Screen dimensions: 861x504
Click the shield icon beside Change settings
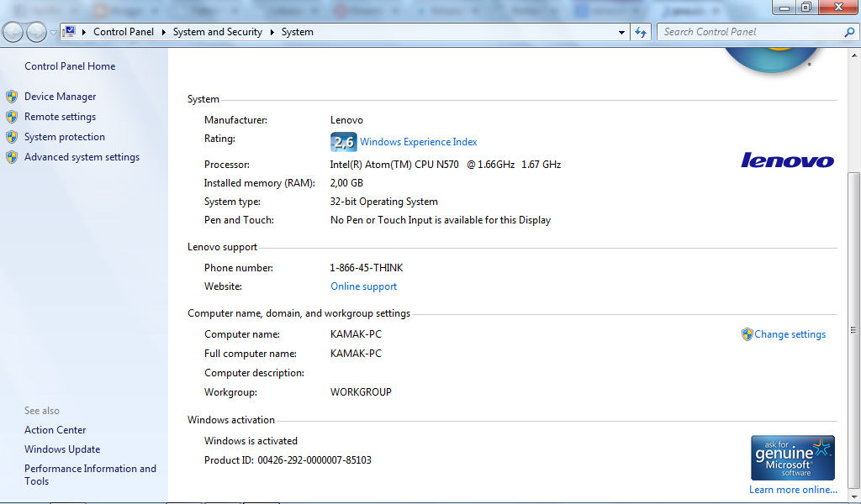(x=747, y=334)
